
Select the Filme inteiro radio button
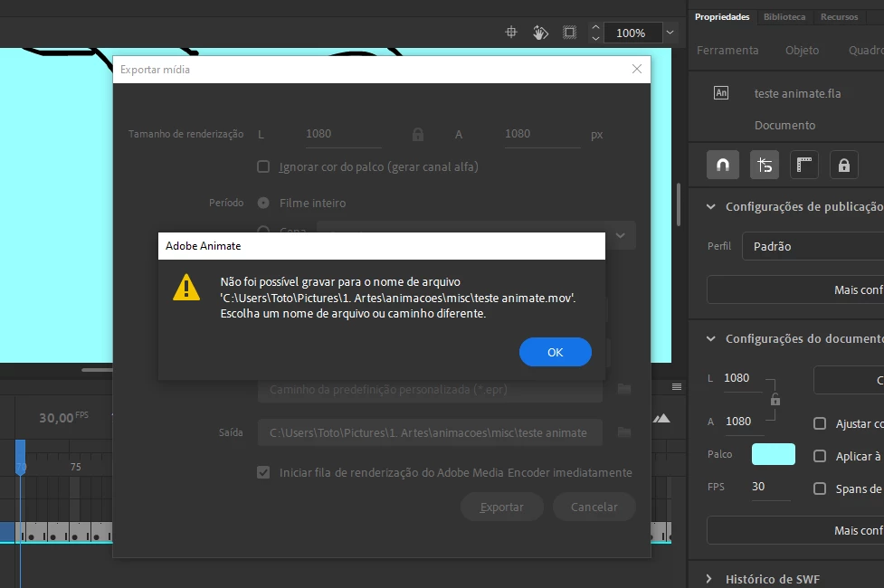pyautogui.click(x=263, y=203)
